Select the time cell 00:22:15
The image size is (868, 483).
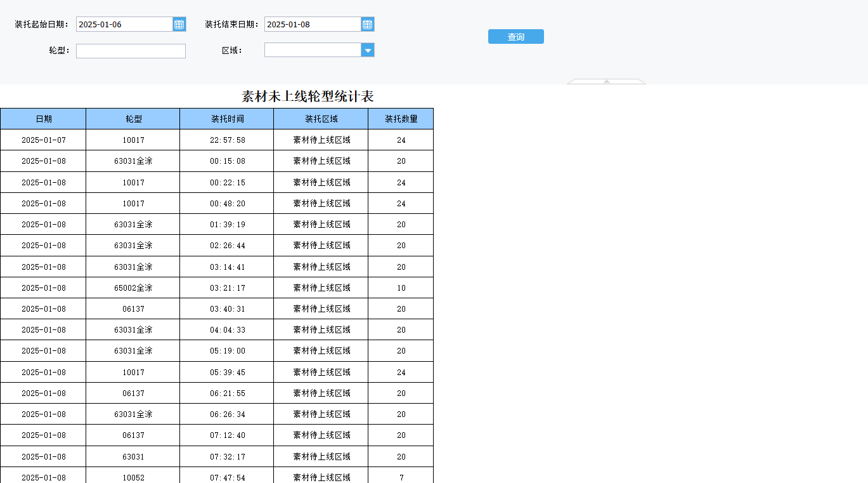pyautogui.click(x=228, y=183)
